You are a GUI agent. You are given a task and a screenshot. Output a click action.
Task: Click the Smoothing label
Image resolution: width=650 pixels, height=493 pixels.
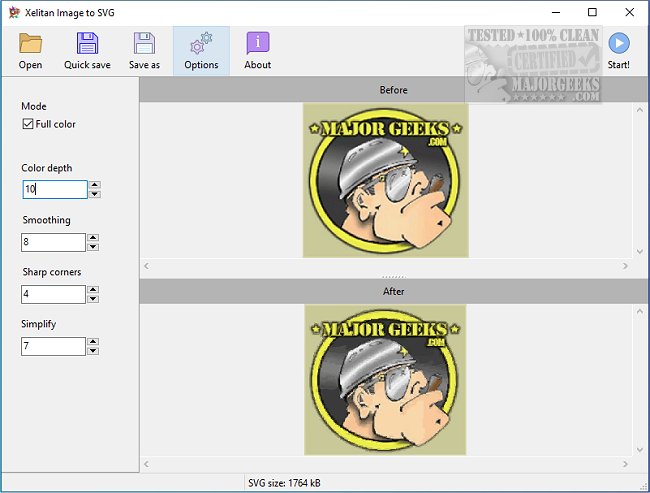[46, 220]
